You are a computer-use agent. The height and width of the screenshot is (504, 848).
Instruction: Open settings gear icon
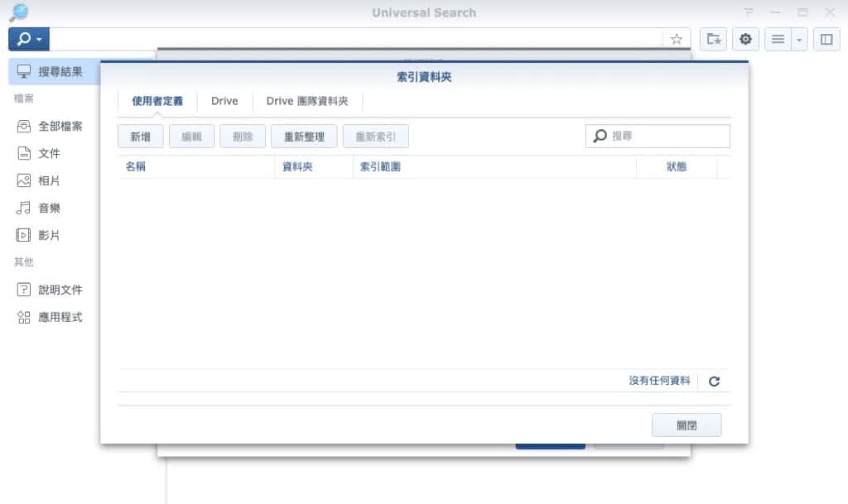pyautogui.click(x=745, y=39)
